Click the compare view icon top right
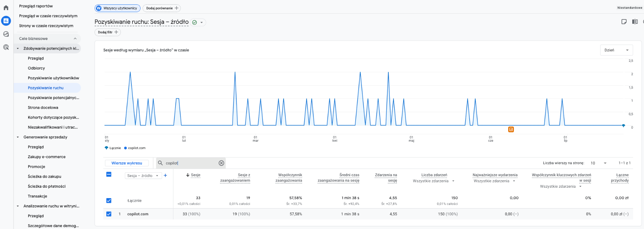Image resolution: width=644 pixels, height=229 pixels. [x=635, y=21]
